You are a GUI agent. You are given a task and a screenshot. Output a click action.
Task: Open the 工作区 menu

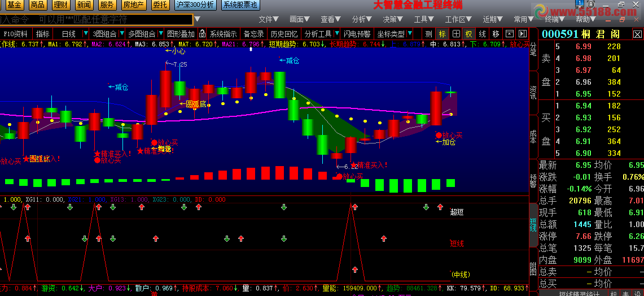(459, 19)
